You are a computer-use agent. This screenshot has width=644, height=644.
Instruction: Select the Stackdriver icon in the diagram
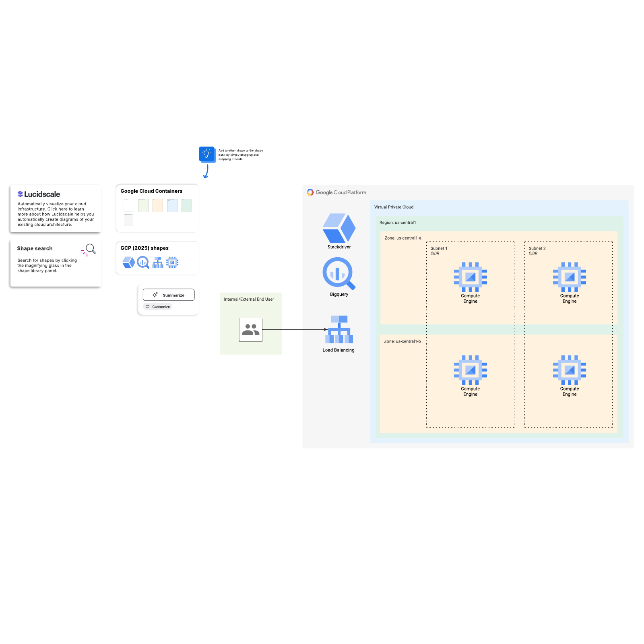339,228
